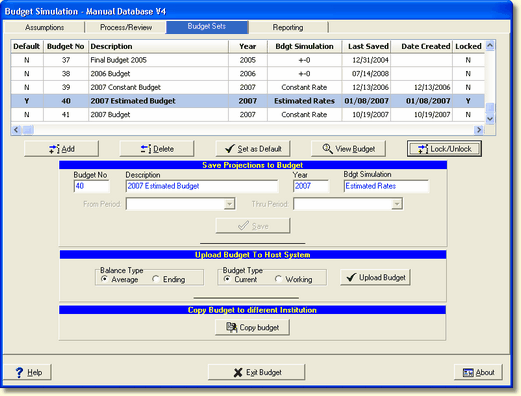Click the Description column header
521x396 pixels.
[159, 46]
